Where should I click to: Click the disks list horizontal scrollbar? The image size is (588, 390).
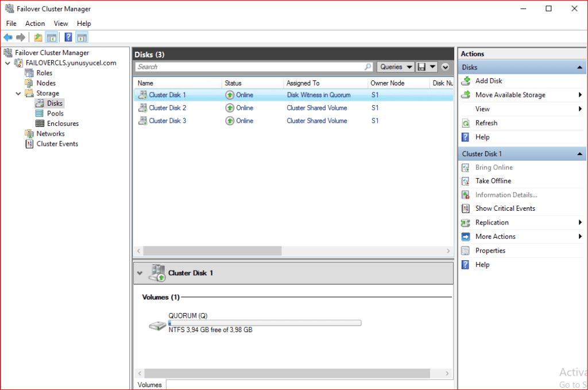point(212,251)
